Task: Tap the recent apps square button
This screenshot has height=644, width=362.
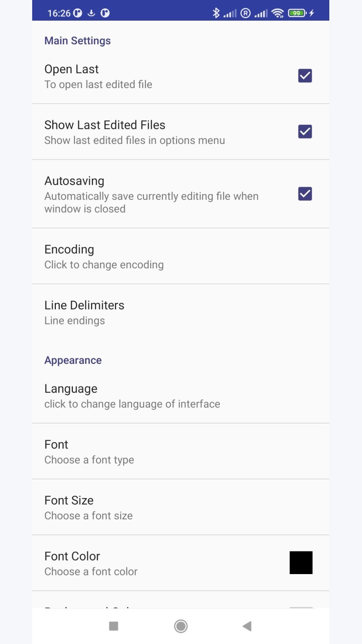Action: tap(114, 626)
